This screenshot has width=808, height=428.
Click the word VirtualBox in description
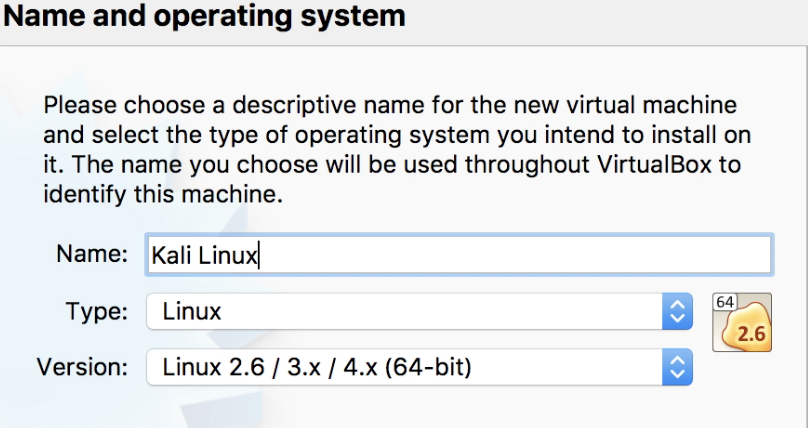[x=655, y=165]
